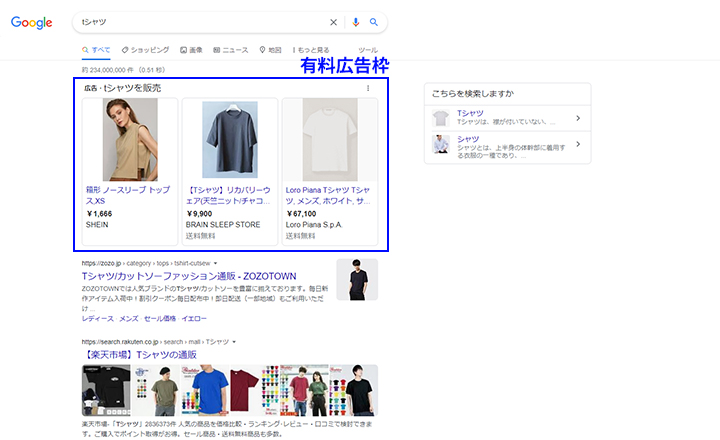Expand the もっと見る menu

tap(311, 49)
